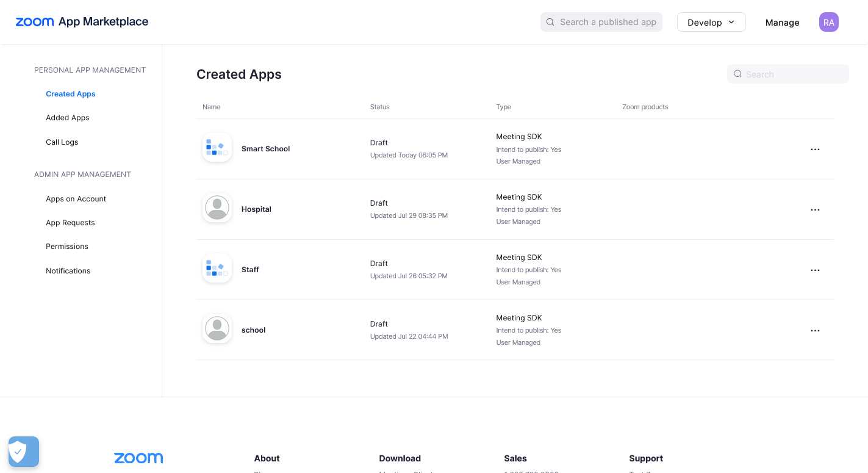Click the published app search magnifier icon
Image resolution: width=868 pixels, height=473 pixels.
tap(550, 22)
